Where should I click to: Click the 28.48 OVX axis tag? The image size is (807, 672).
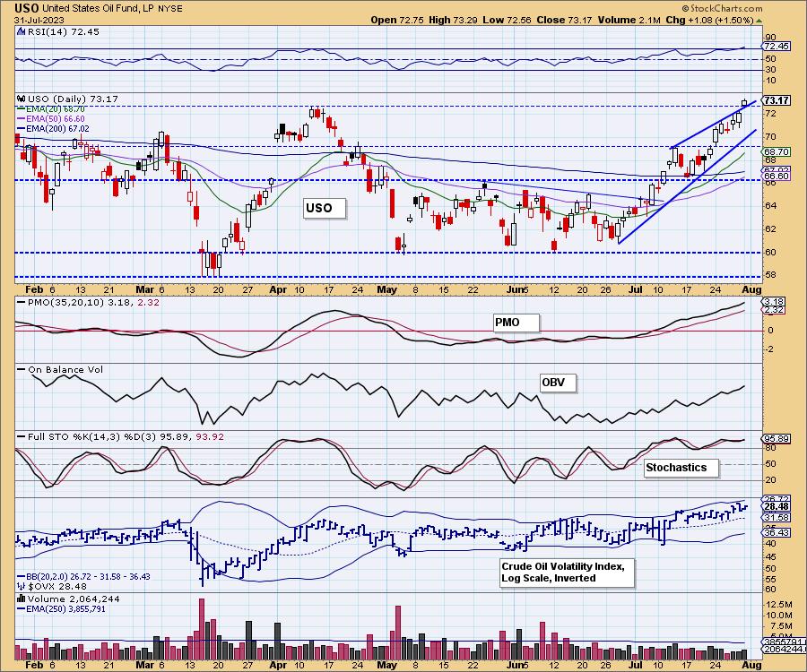777,506
